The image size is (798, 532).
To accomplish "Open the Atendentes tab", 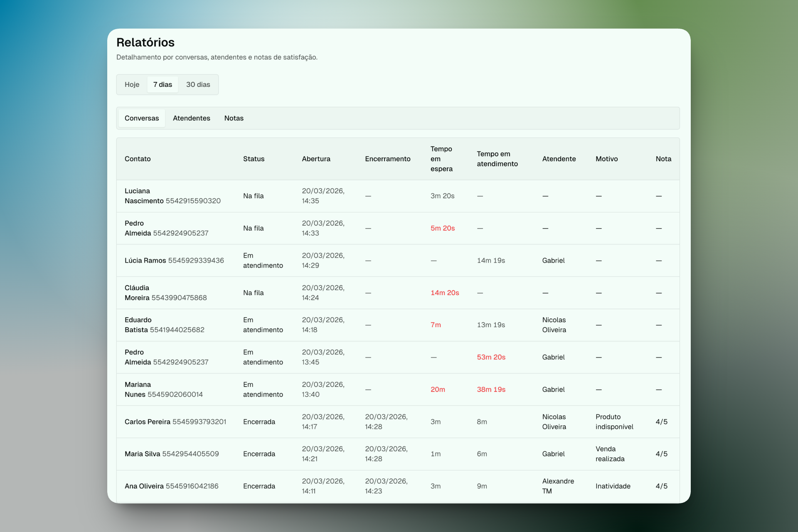I will pos(192,118).
